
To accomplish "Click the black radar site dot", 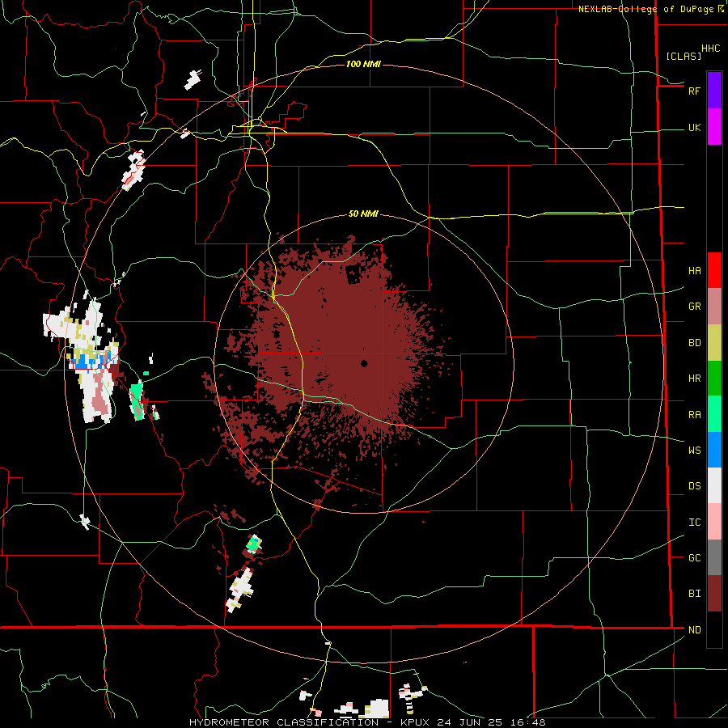I will (x=364, y=363).
